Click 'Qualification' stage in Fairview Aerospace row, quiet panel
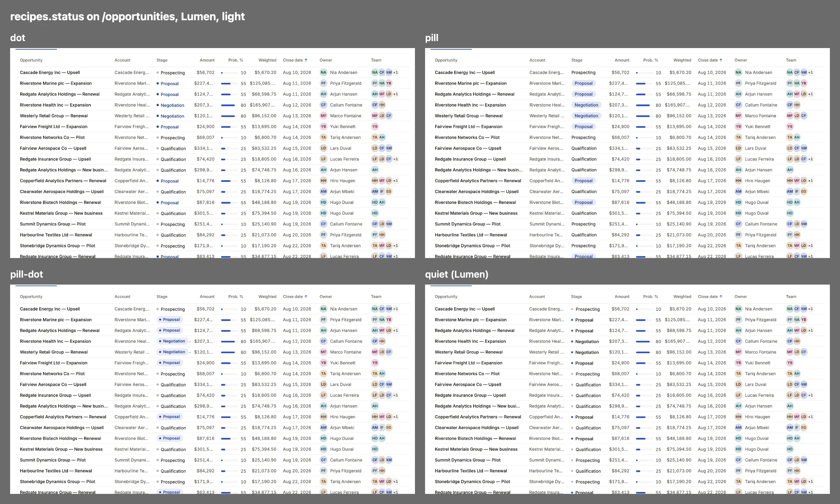840x504 pixels. 588,385
